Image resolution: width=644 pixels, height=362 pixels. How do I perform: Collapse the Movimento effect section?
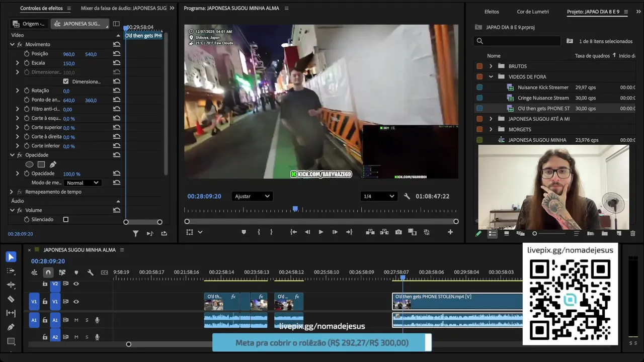coord(12,44)
